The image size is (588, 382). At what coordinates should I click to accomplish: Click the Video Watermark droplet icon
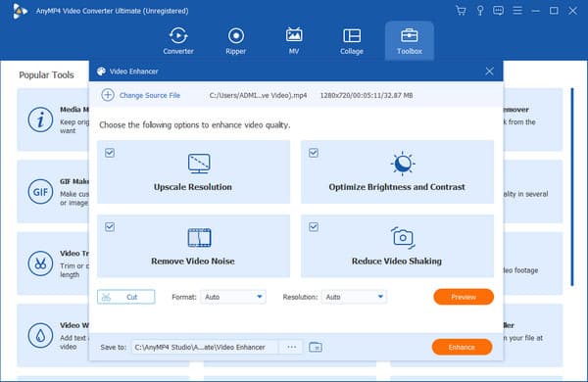pos(40,336)
